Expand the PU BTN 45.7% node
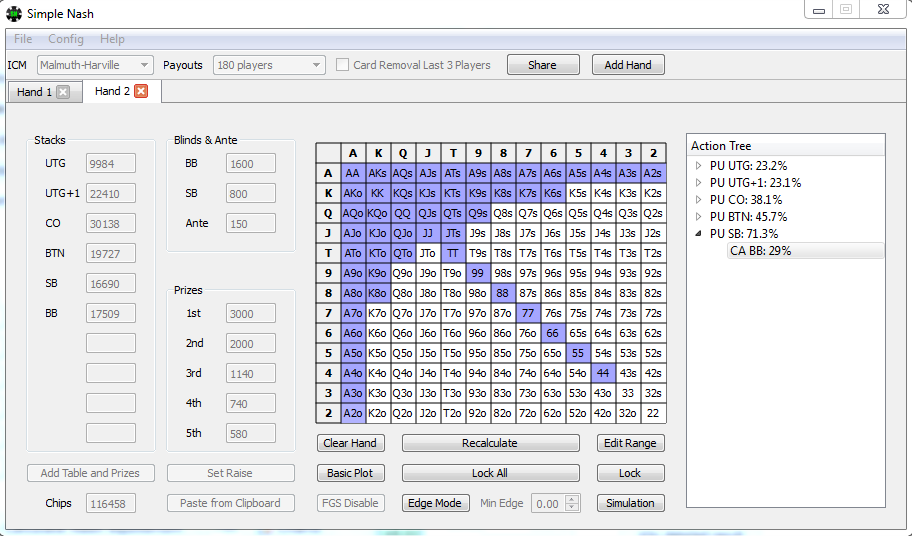Viewport: 912px width, 536px height. tap(698, 217)
